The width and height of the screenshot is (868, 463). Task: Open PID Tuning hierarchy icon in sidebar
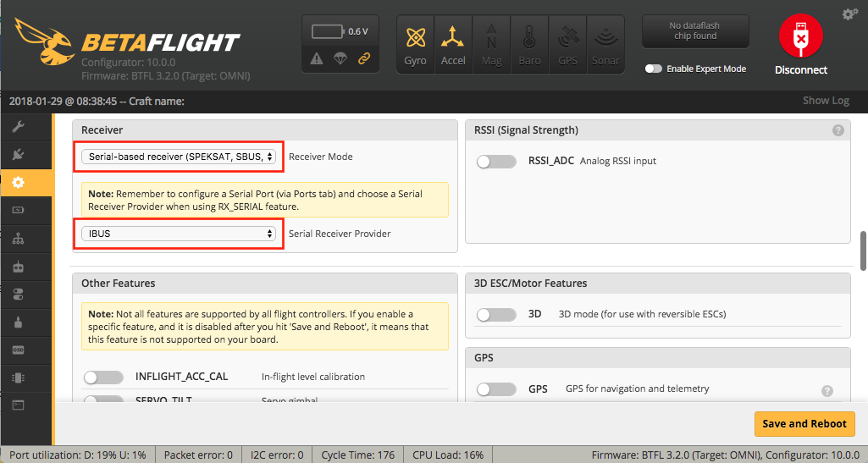pyautogui.click(x=19, y=239)
